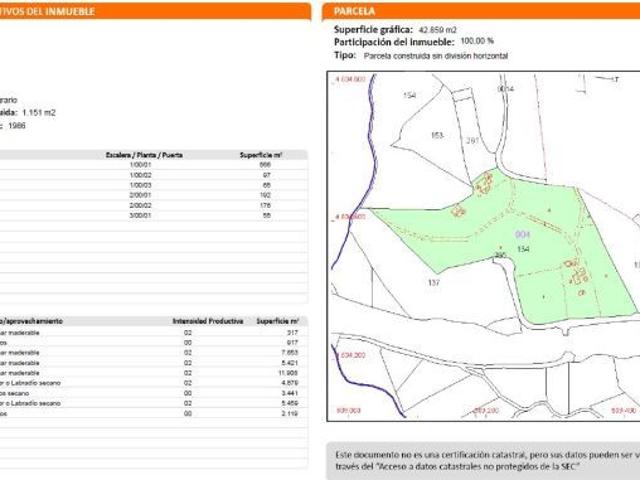The image size is (640, 480).
Task: Click 'Parcela construida sin división horizontal' text
Action: pos(436,56)
